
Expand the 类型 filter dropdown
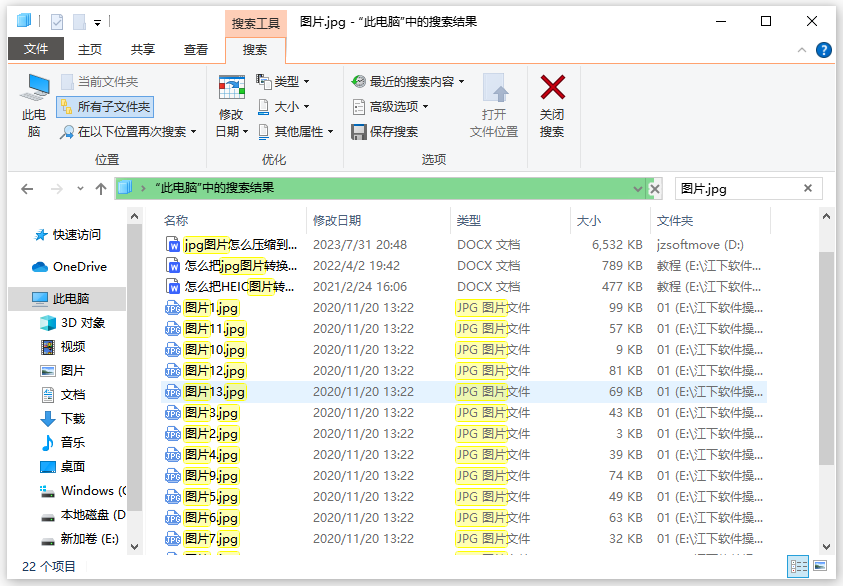(x=283, y=82)
